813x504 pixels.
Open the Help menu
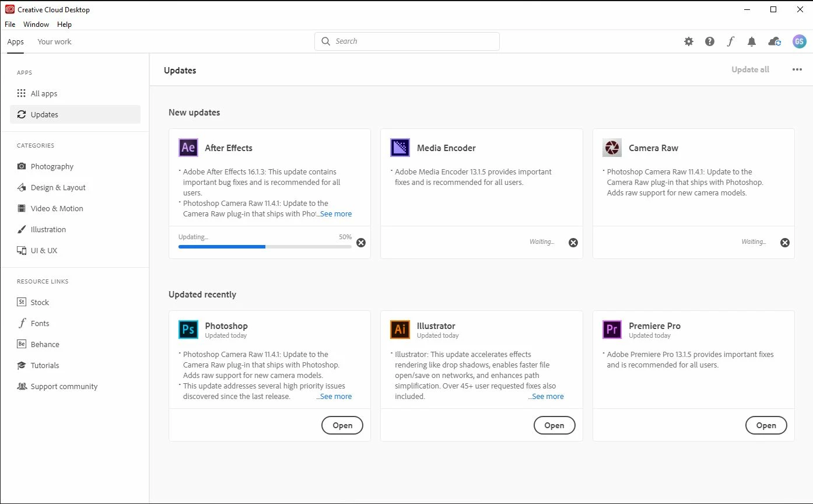(64, 24)
